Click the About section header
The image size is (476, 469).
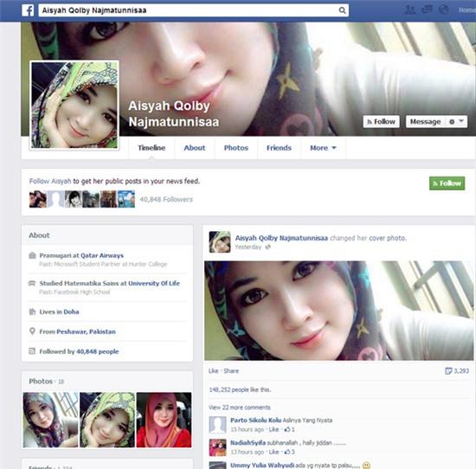[x=39, y=235]
